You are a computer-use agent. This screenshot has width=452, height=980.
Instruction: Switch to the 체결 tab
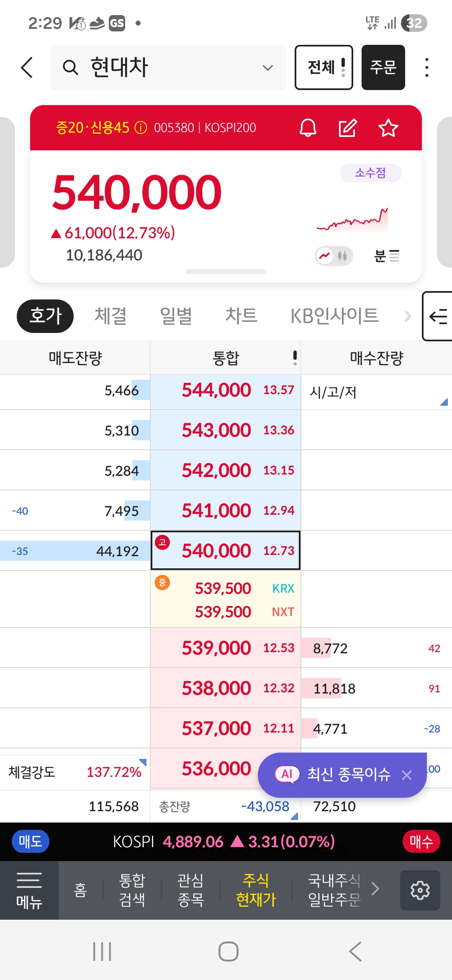[x=110, y=316]
